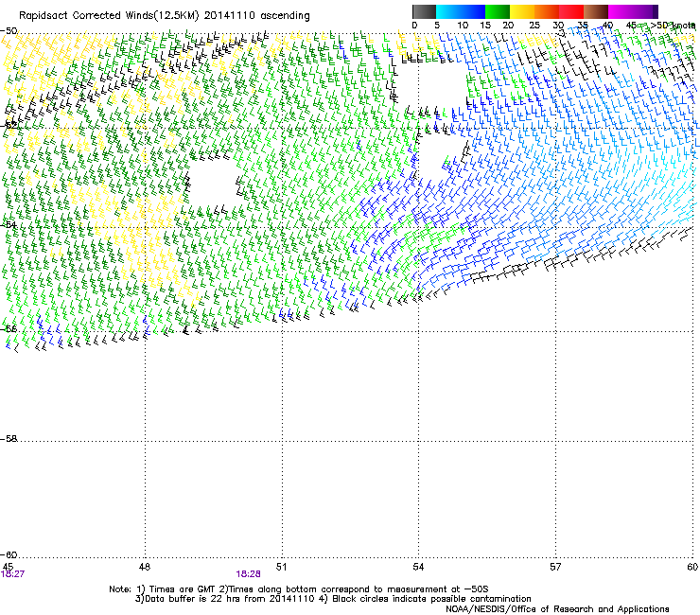Click the purple '18:27' time stamp
This screenshot has width=700, height=615.
click(12, 574)
